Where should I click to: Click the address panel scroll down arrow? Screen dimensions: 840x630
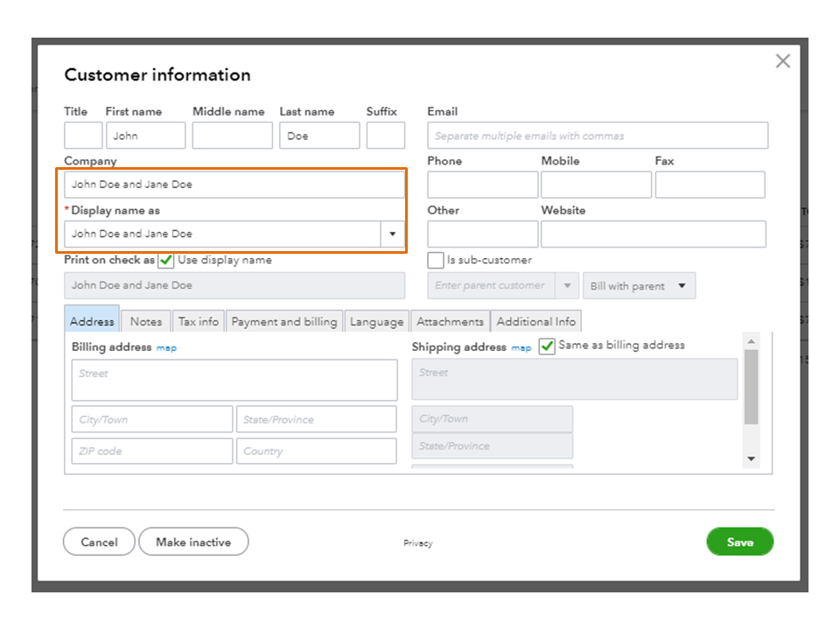pos(751,458)
